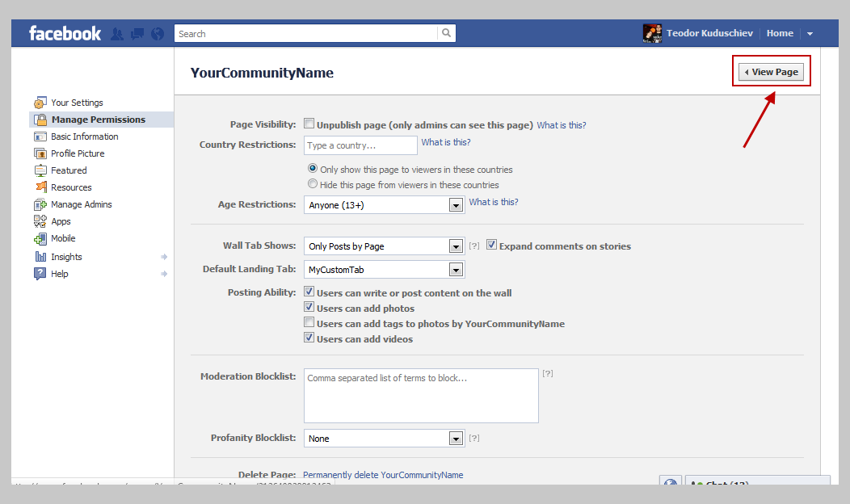Viewport: 850px width, 504px height.
Task: Select 'Only show this page to viewers' radio
Action: point(313,168)
